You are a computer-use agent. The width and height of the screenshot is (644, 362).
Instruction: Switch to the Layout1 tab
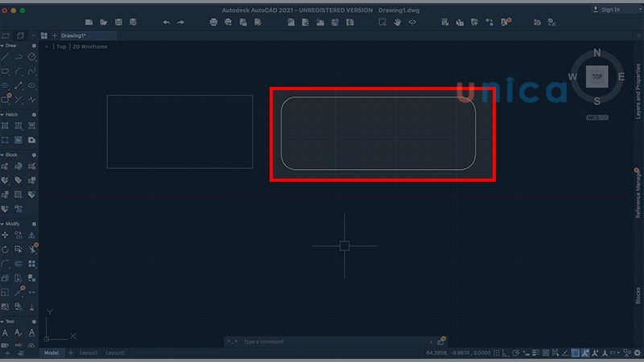tap(88, 353)
